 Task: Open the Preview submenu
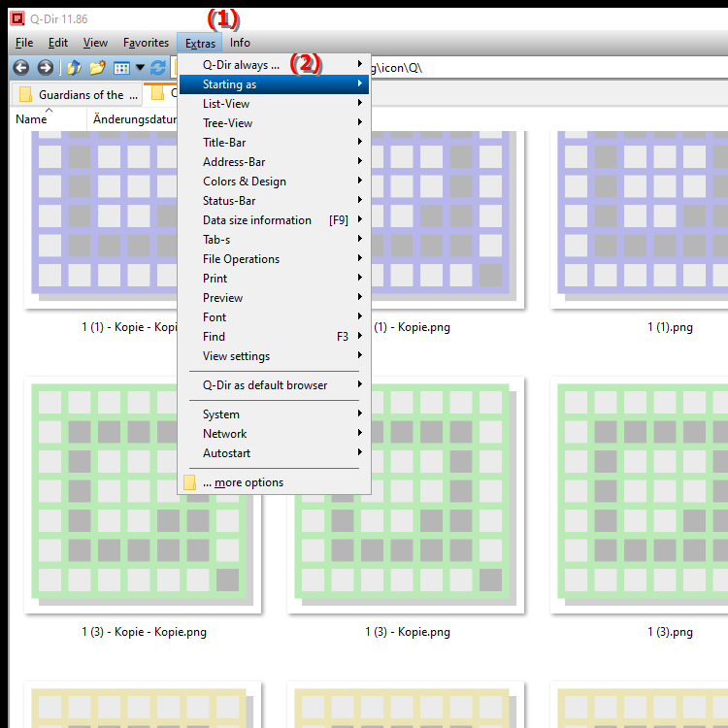[274, 298]
